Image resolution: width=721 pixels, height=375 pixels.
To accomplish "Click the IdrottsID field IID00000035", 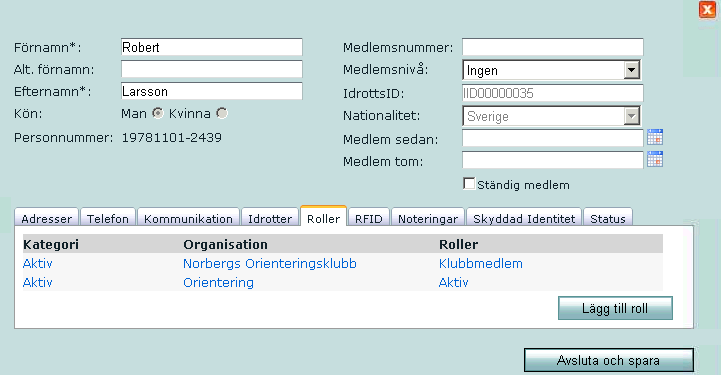I will (553, 93).
